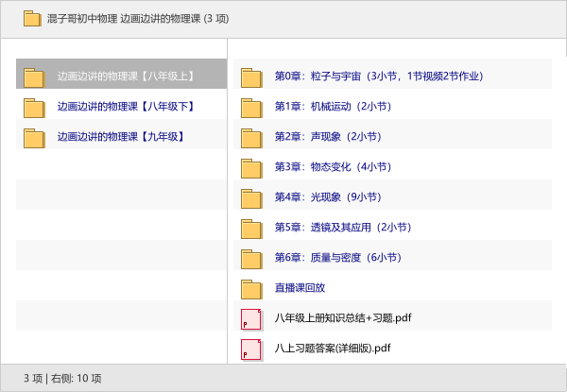Image resolution: width=567 pixels, height=392 pixels.
Task: Click folder icon beside 第5章：透镜及其应用
Action: [x=251, y=228]
